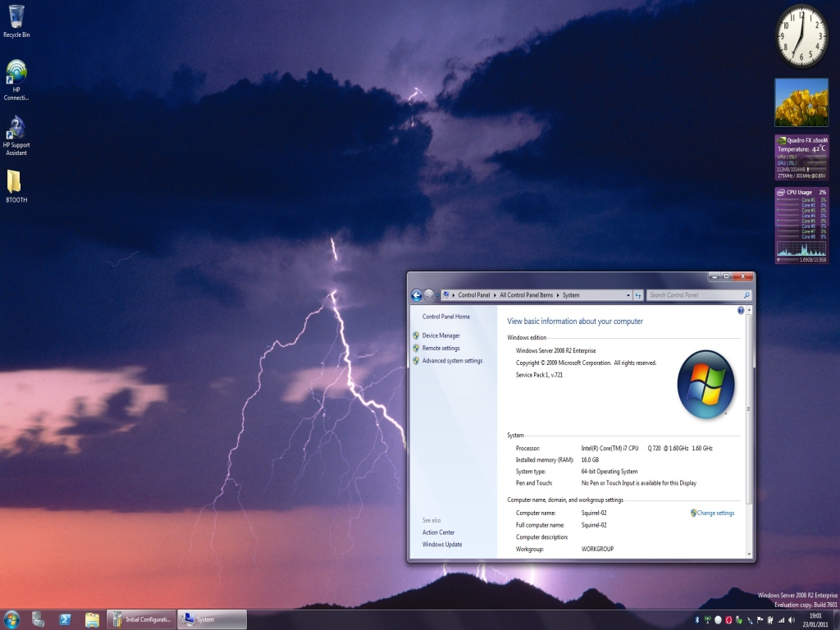Click 'Service Pack 1, v.721' text
Screen dimensions: 840x630
(x=539, y=375)
